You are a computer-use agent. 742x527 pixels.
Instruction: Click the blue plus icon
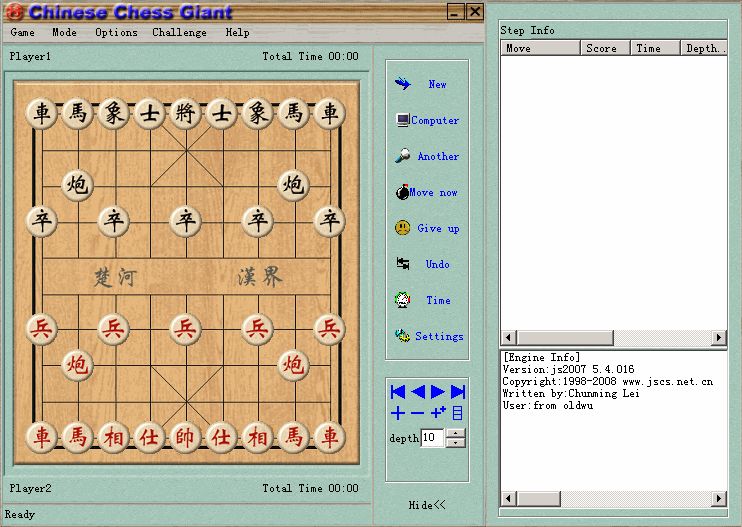point(398,413)
